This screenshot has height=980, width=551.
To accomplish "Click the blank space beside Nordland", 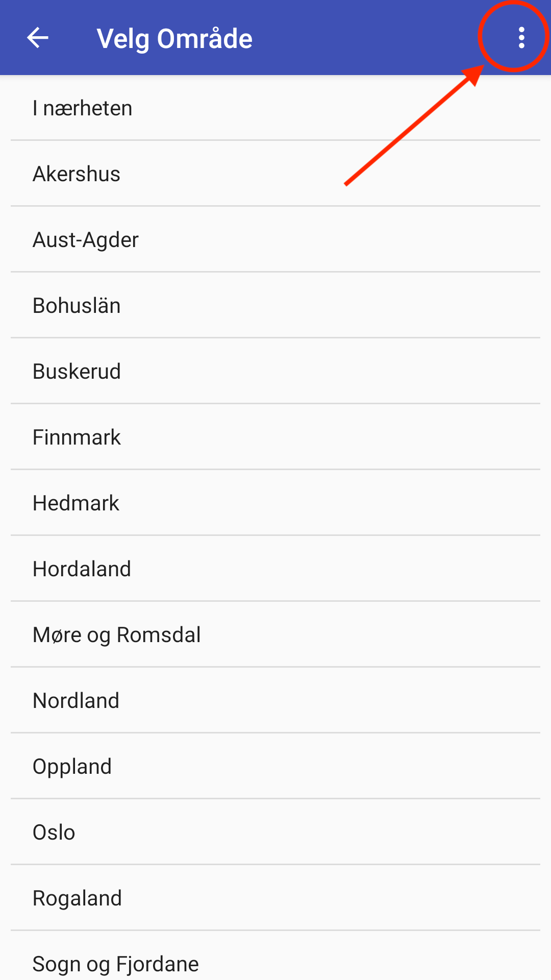I will tap(332, 700).
